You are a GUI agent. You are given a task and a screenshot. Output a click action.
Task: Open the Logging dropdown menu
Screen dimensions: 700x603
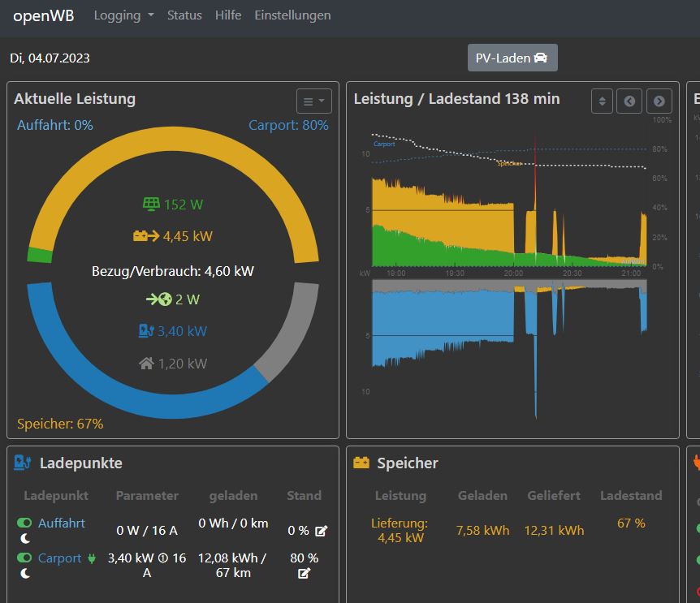[x=123, y=15]
